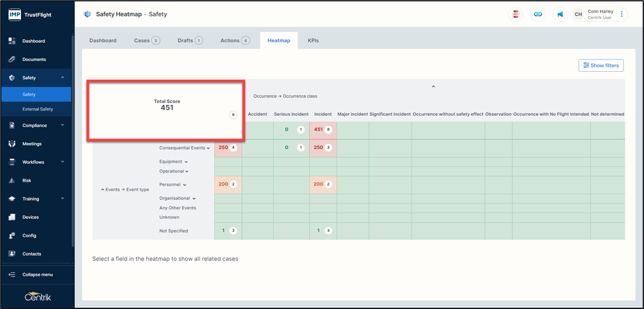
Task: Switch to the KPIs tab
Action: pos(313,40)
